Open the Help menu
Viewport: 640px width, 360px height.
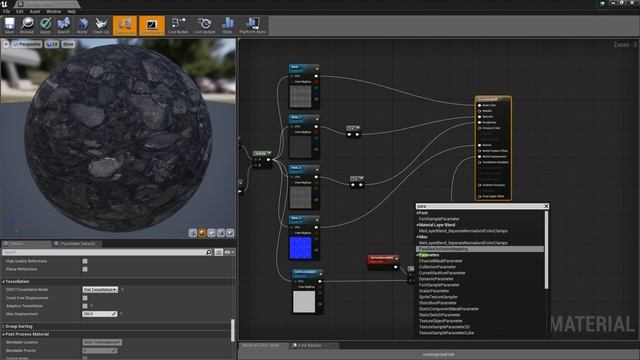click(x=71, y=11)
